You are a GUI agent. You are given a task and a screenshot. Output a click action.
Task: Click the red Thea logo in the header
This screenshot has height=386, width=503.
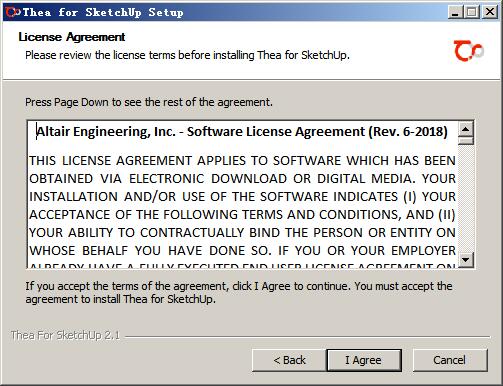pos(468,51)
